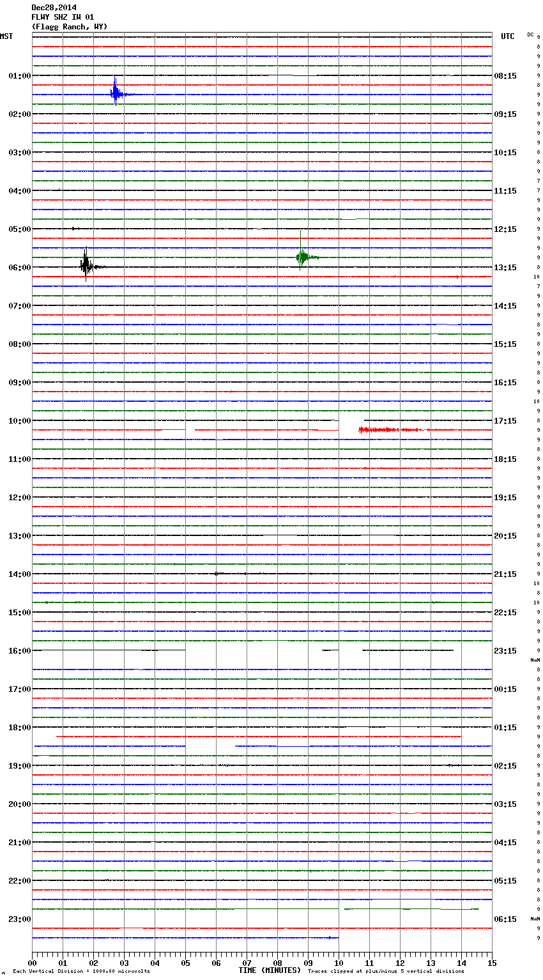543x980 pixels.
Task: Click the 00:15 UTC time label
Action: click(x=505, y=689)
